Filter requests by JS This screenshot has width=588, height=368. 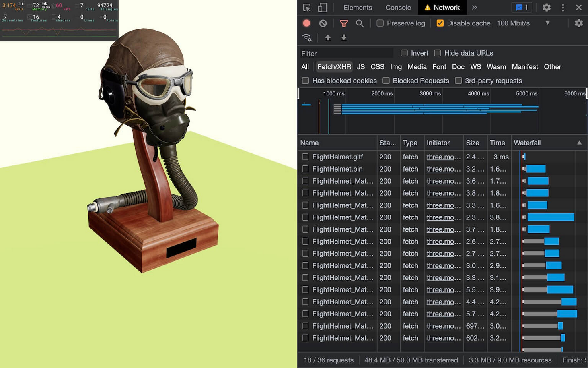361,67
